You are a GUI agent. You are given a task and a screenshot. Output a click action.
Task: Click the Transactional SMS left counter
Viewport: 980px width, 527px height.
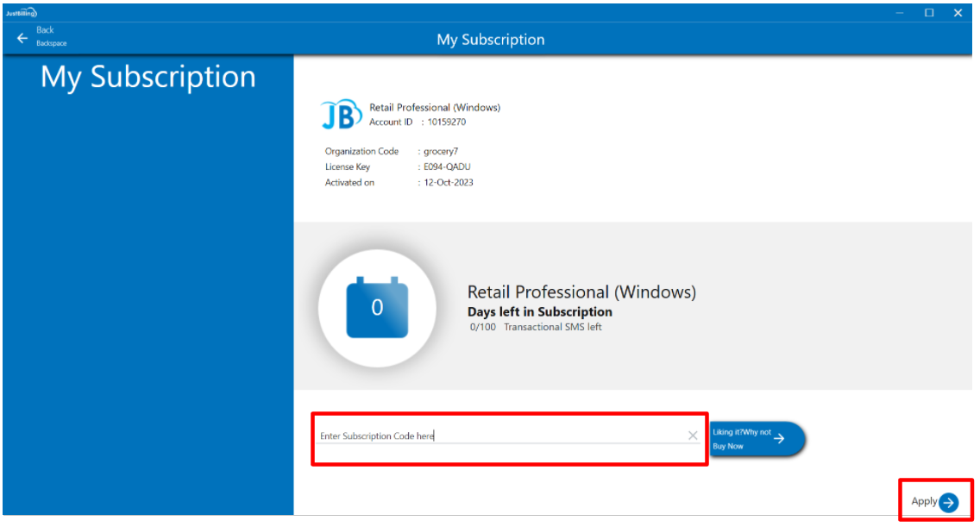(x=536, y=328)
